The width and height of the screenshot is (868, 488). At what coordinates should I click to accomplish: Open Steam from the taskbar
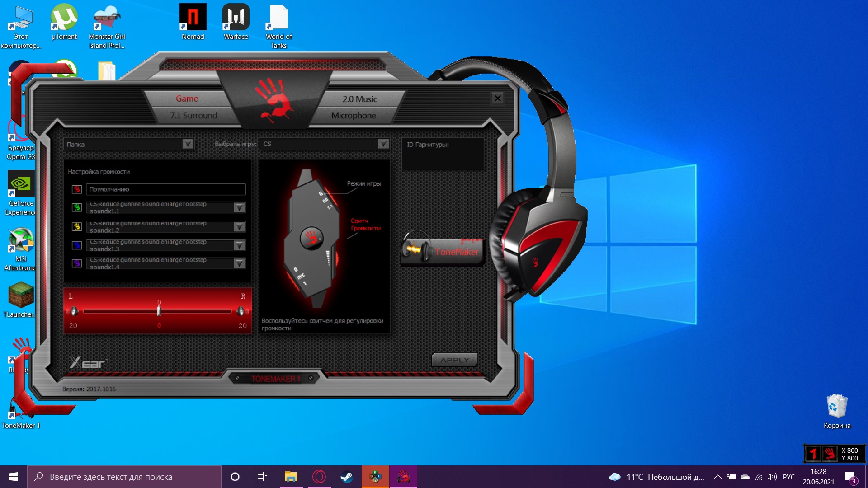coord(347,477)
